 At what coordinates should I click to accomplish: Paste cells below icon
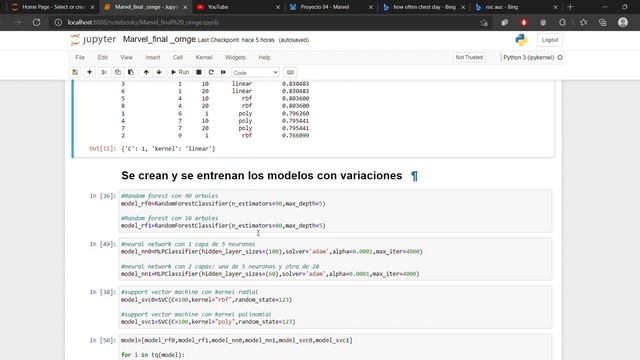[x=131, y=72]
